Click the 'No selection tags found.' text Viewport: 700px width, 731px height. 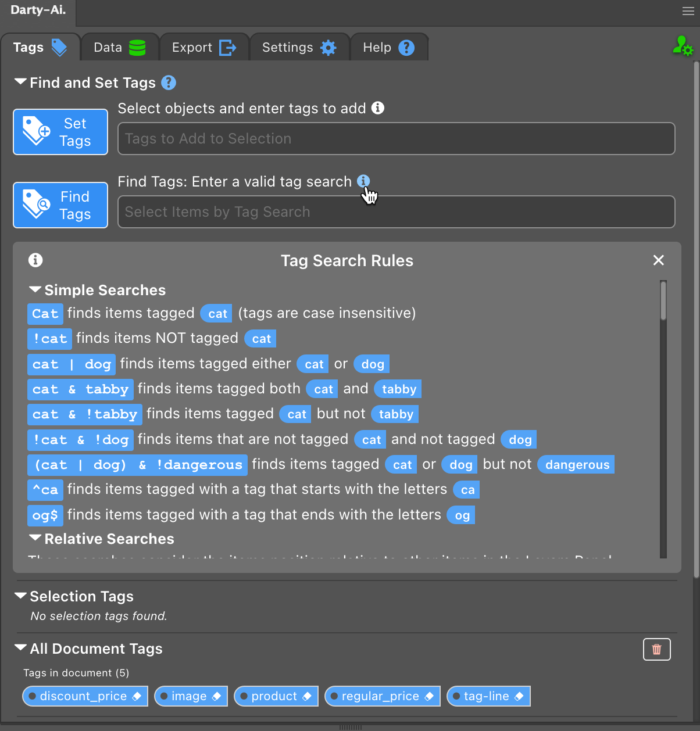(99, 616)
